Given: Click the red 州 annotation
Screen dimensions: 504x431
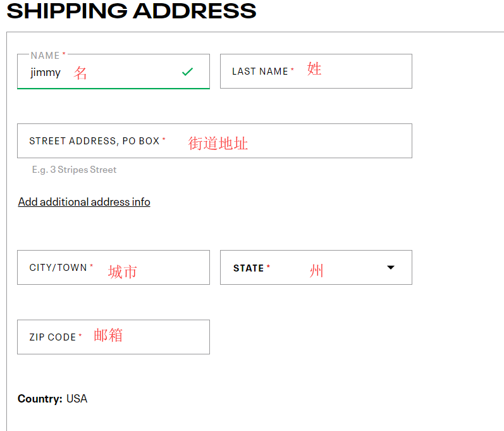Looking at the screenshot, I should 316,272.
